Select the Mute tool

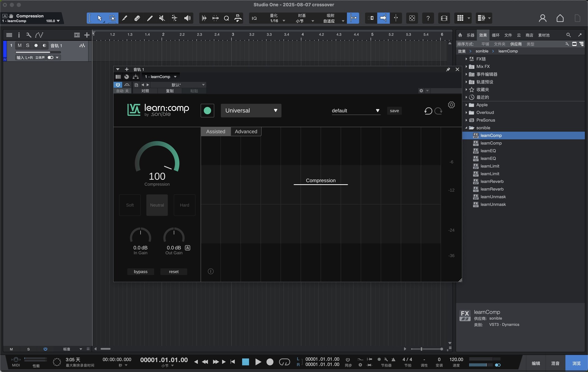point(162,18)
